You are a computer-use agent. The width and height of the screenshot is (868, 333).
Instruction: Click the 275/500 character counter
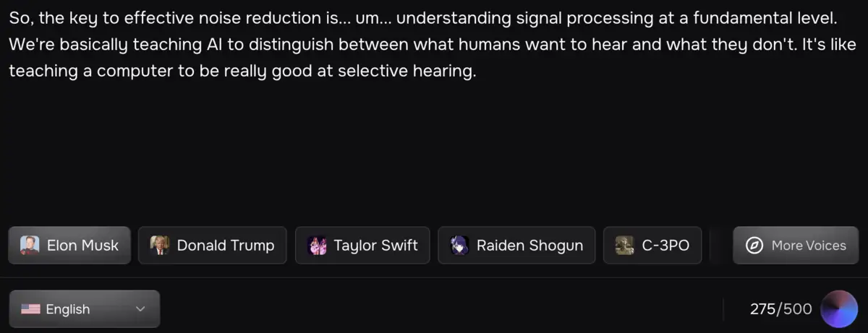click(x=780, y=309)
